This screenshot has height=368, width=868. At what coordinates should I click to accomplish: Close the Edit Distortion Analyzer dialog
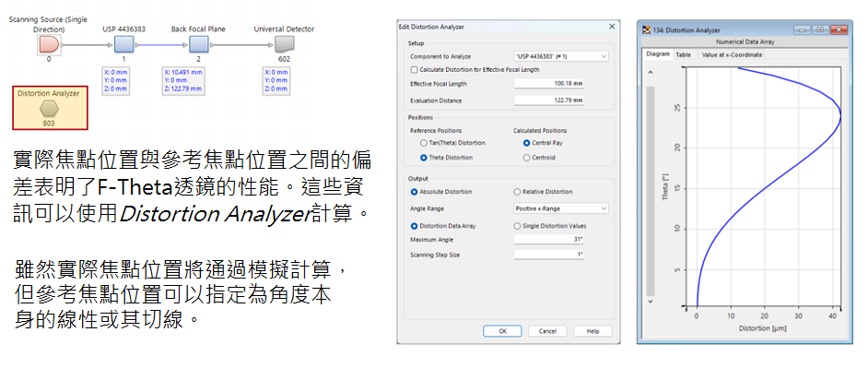click(x=612, y=27)
